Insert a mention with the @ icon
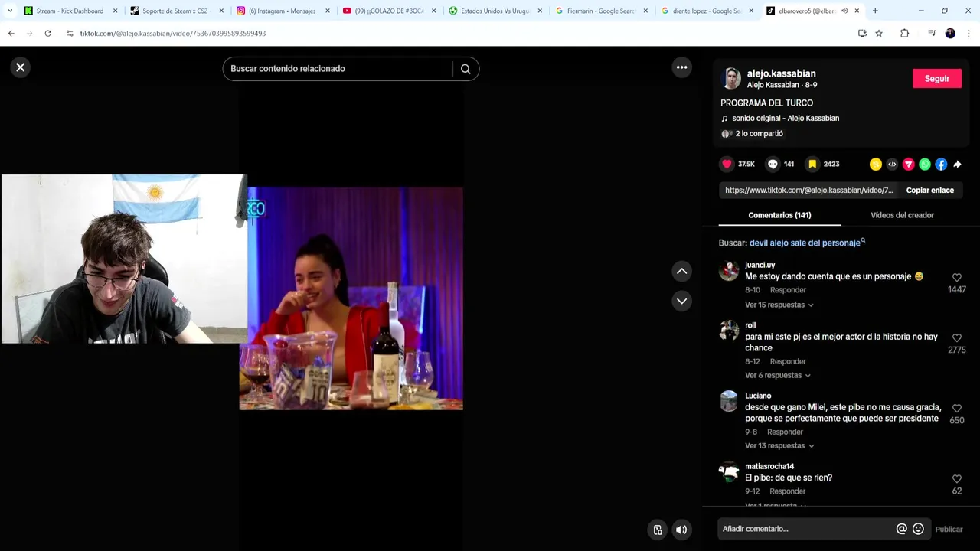Viewport: 980px width, 551px height. 901,529
